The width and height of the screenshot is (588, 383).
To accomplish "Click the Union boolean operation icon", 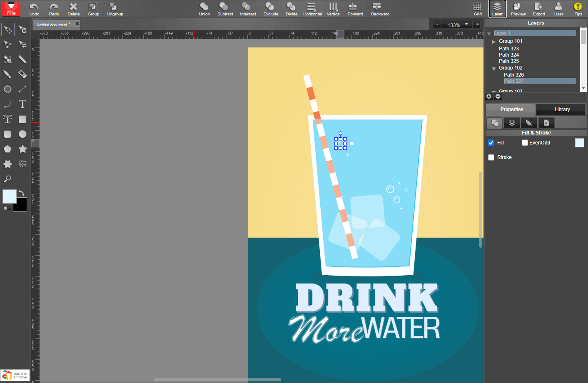I will click(x=204, y=8).
